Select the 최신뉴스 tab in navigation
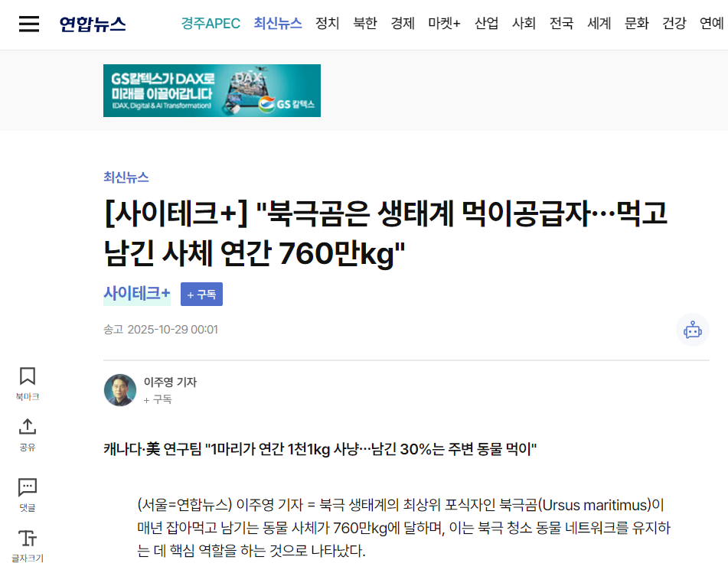Image resolution: width=728 pixels, height=586 pixels. click(278, 23)
